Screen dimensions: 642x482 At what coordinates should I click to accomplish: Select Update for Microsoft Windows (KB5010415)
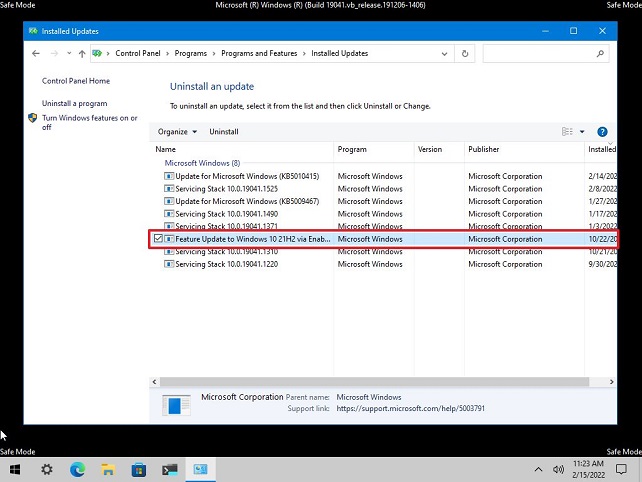pyautogui.click(x=247, y=177)
